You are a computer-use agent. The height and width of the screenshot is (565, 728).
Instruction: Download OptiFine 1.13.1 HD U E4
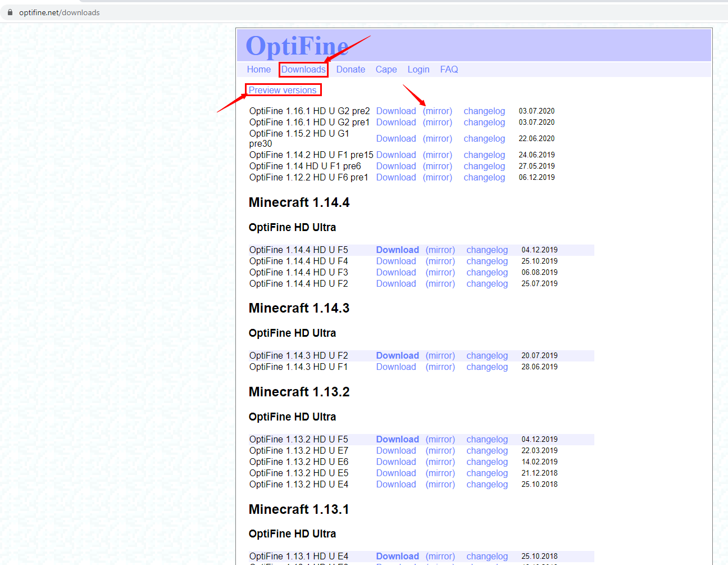pos(398,556)
